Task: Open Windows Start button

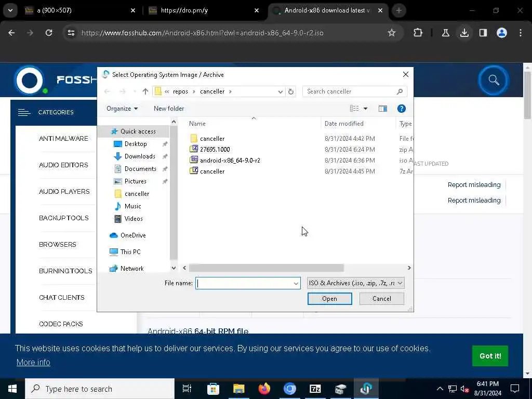Action: click(12, 389)
